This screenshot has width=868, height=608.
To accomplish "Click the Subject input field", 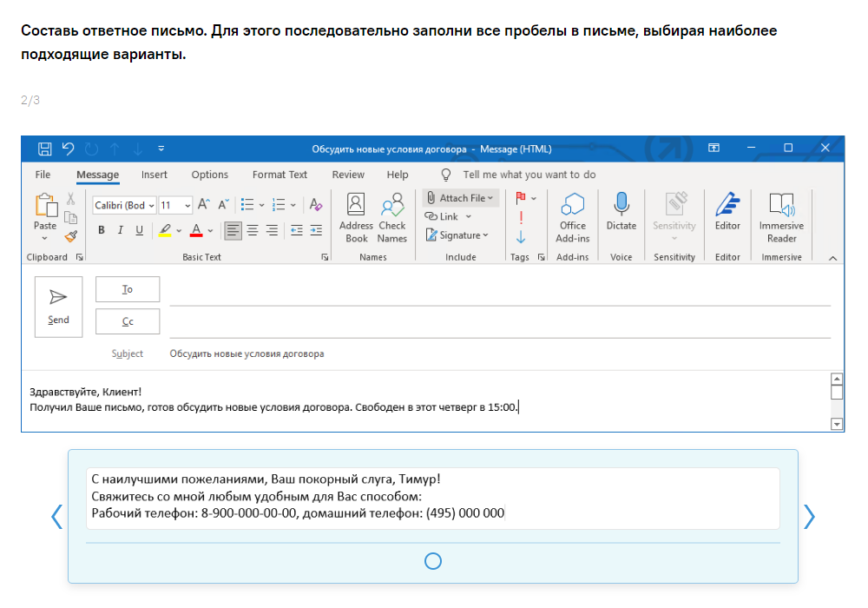I will click(x=495, y=354).
